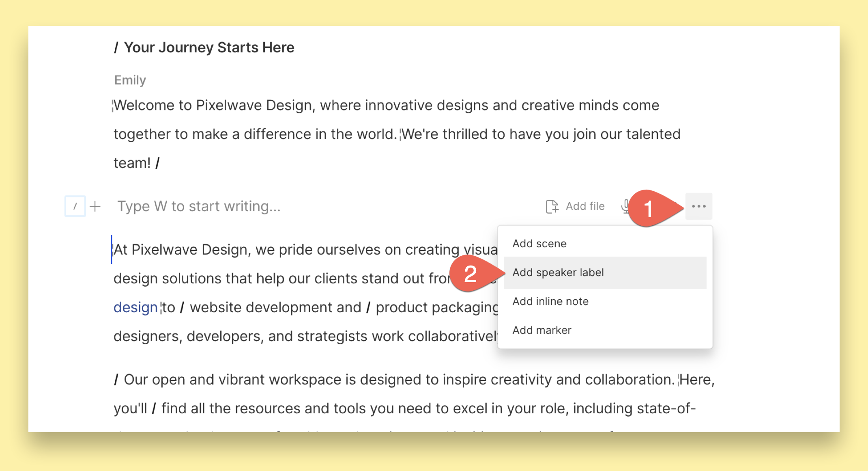Viewport: 868px width, 471px height.
Task: Click the slash before 'Our open and vibrant workspace'
Action: (116, 380)
